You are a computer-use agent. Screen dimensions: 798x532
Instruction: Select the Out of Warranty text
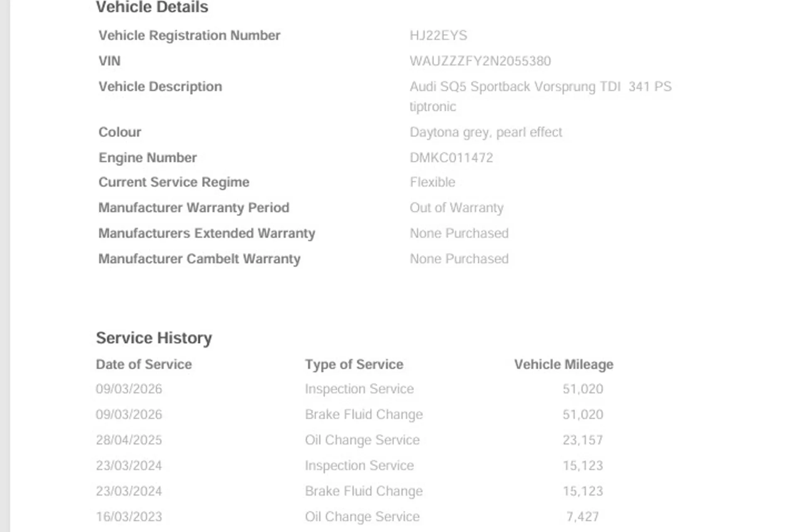(x=456, y=207)
